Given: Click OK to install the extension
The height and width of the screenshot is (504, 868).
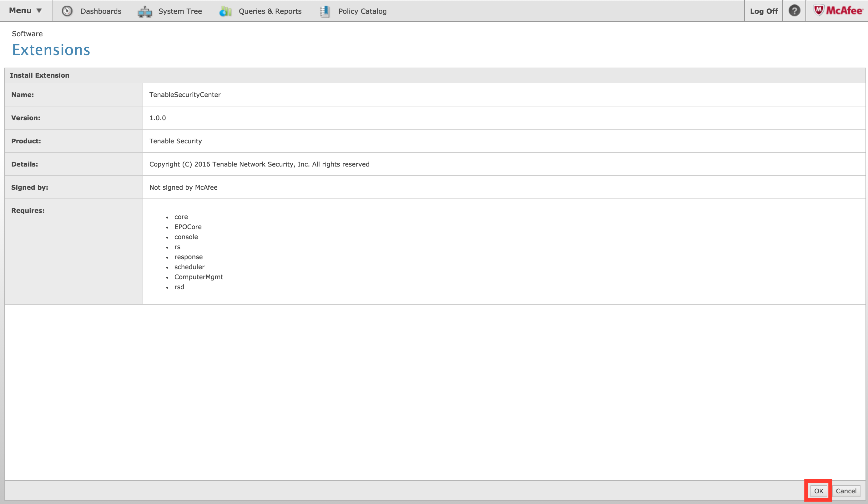Looking at the screenshot, I should [819, 491].
